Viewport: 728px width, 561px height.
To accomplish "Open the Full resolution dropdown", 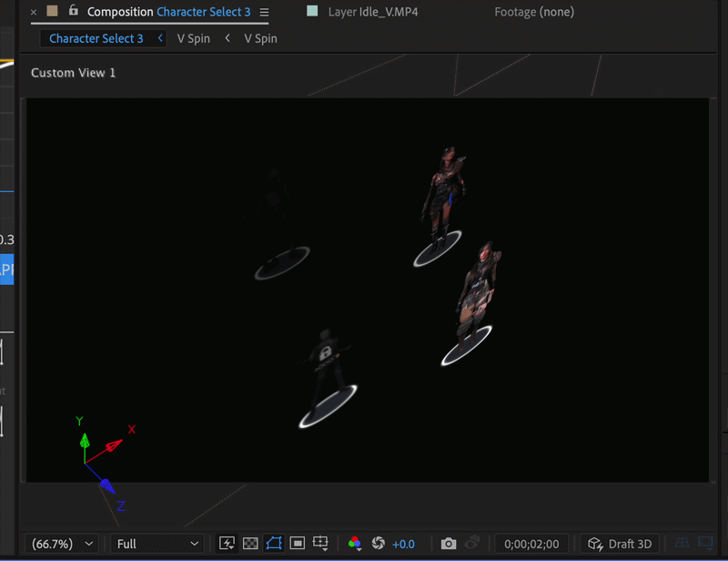I will tap(157, 544).
